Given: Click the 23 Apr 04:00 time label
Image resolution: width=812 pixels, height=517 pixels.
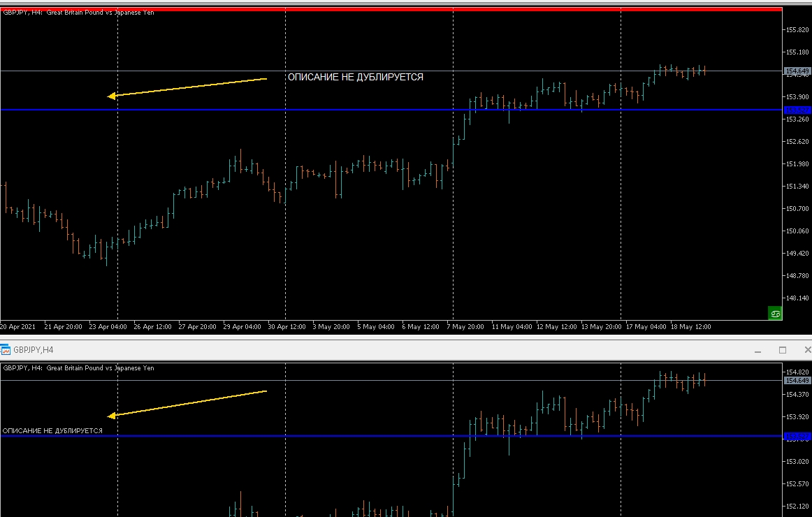Looking at the screenshot, I should 108,326.
